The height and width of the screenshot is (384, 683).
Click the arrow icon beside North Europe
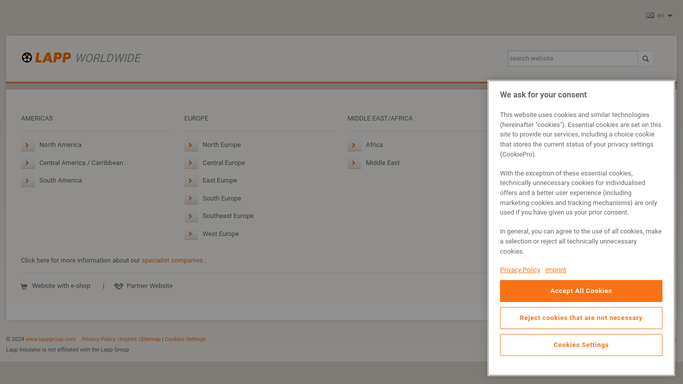pyautogui.click(x=191, y=145)
